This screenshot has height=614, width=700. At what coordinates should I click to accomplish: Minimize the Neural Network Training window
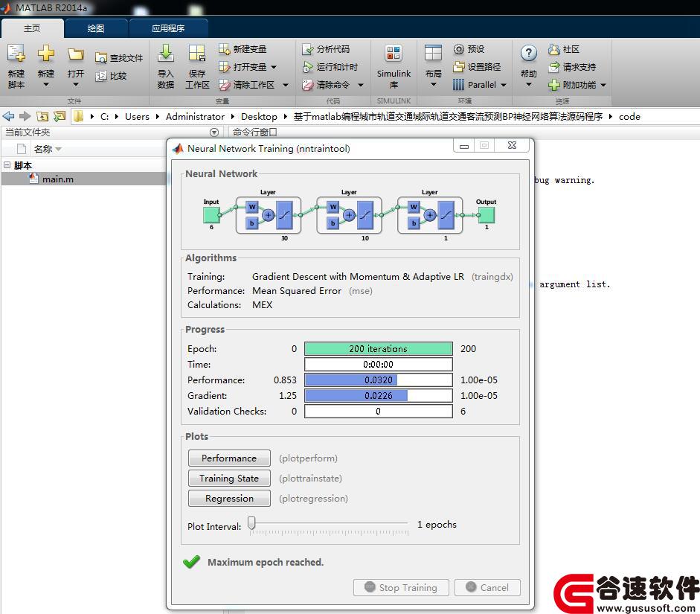point(464,146)
